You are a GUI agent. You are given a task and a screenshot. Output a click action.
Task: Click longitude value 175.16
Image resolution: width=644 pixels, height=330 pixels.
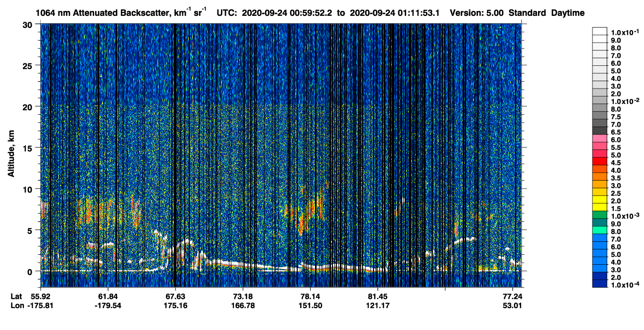175,305
